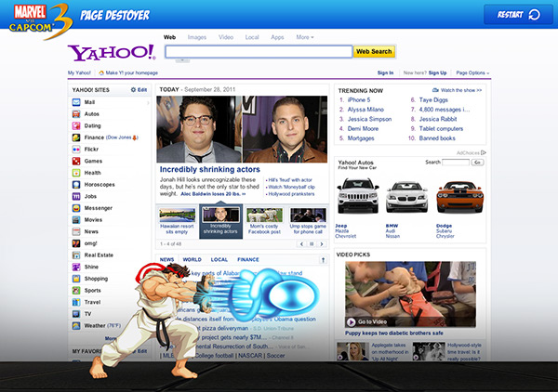Open the Mail icon in Yahoo! Sites
Screen dimensions: 558x392
click(x=76, y=102)
